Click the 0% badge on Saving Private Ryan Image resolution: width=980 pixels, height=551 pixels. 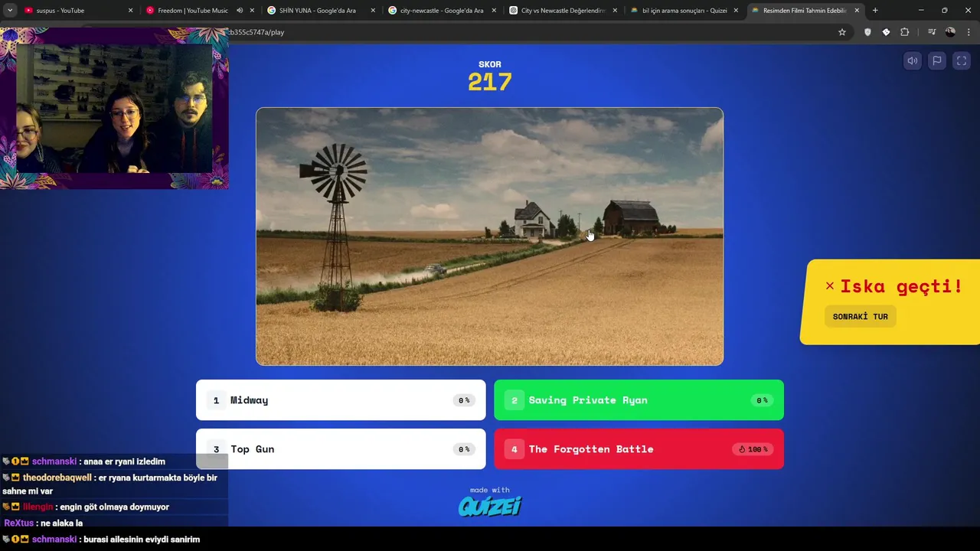pos(762,400)
